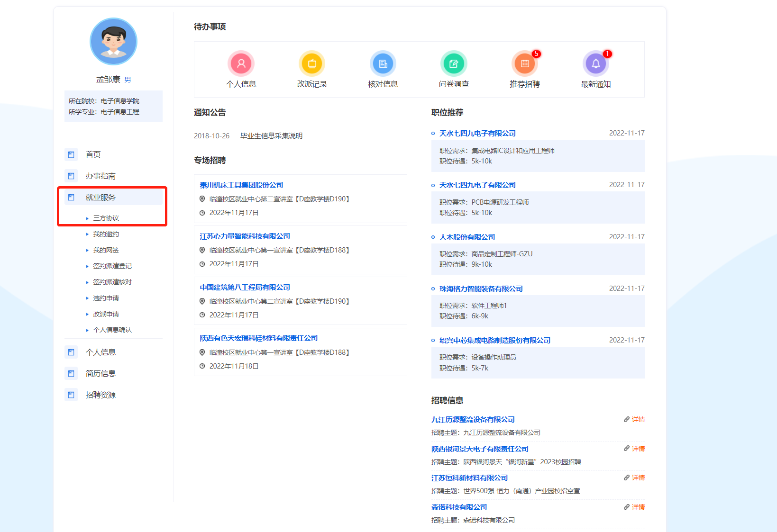Open 珠海格力智能装备有限公司 job link
This screenshot has width=777, height=532.
click(481, 289)
